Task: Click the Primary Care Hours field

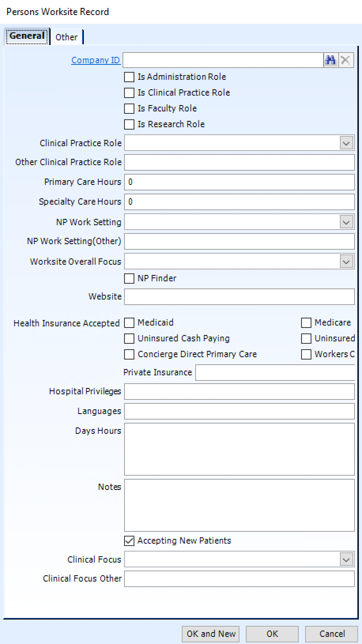Action: coord(239,182)
